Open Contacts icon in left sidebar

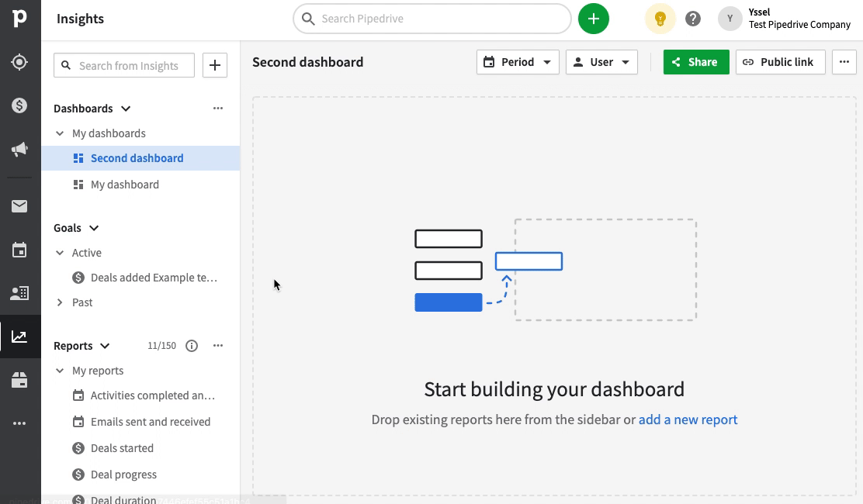click(19, 293)
